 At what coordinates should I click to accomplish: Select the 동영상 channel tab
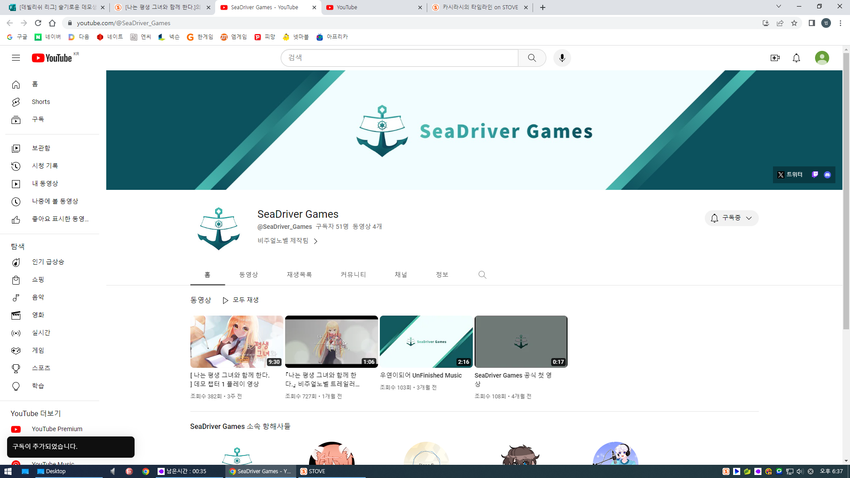248,275
